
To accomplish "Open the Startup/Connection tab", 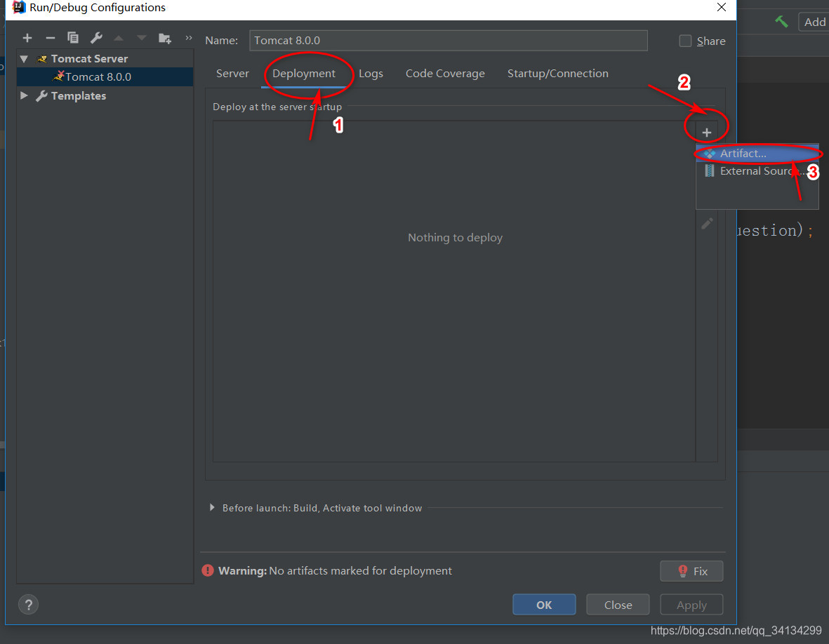I will [x=558, y=74].
